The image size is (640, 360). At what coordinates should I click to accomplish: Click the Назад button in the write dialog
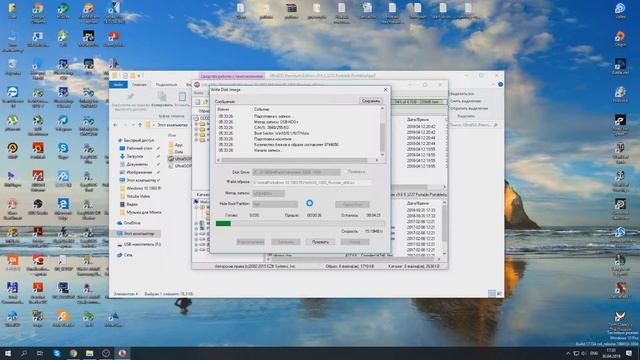point(355,242)
